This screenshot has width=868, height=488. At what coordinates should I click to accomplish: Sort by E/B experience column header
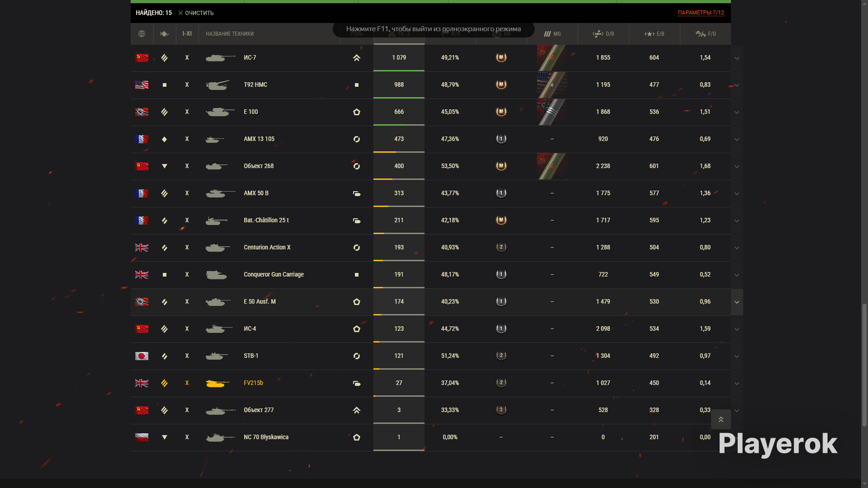pos(654,34)
